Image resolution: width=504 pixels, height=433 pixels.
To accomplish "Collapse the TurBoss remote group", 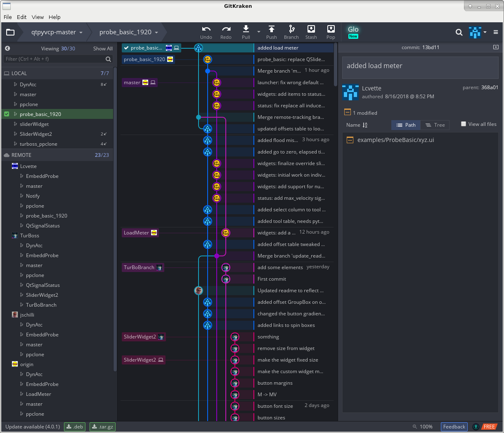I will tap(30, 236).
